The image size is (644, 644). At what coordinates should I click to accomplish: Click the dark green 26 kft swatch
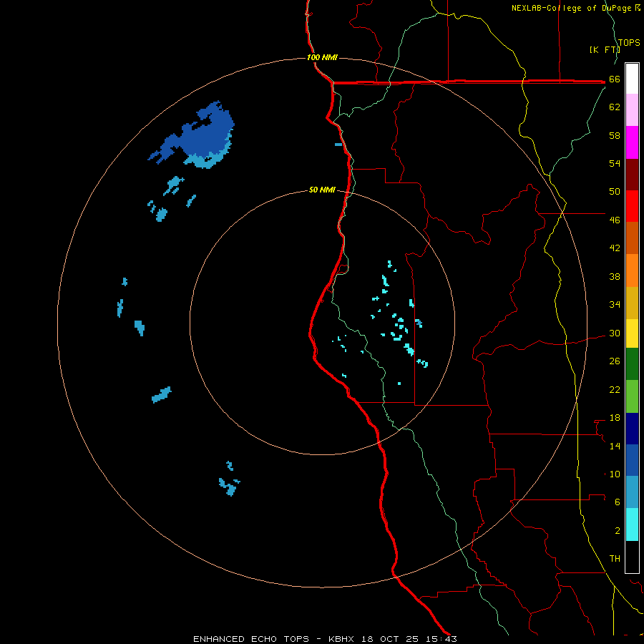coord(632,364)
